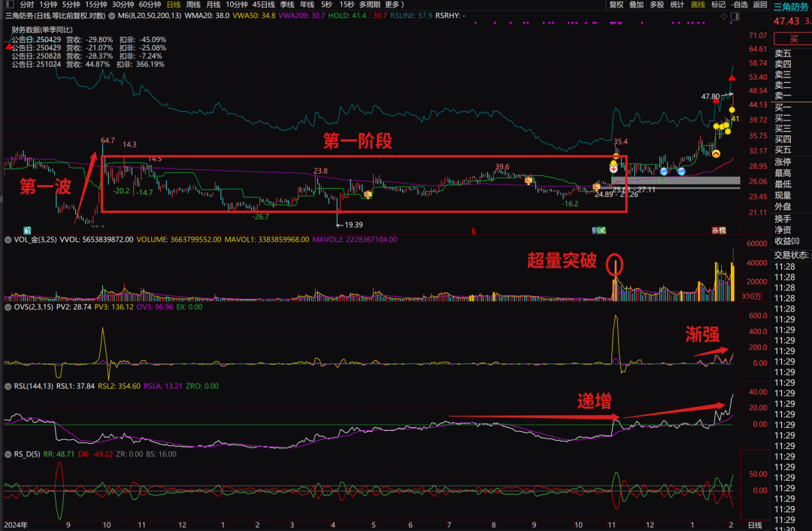Click the X10万 volume unit label

751,296
